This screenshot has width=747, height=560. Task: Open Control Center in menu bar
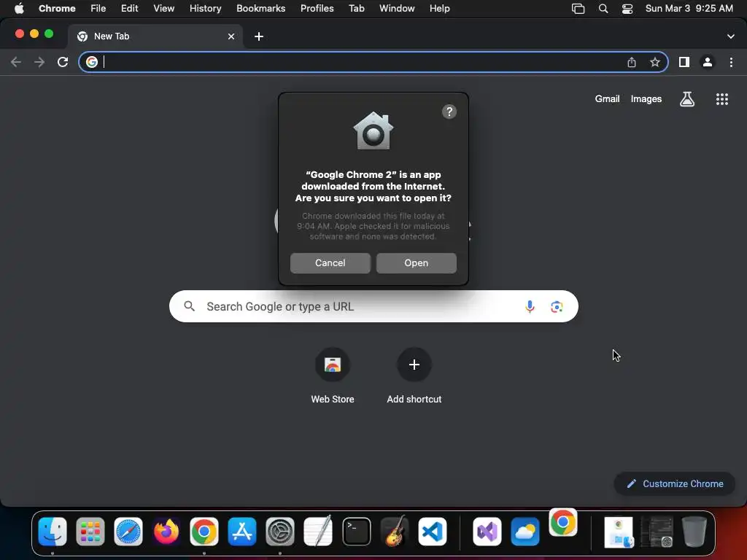click(x=627, y=9)
